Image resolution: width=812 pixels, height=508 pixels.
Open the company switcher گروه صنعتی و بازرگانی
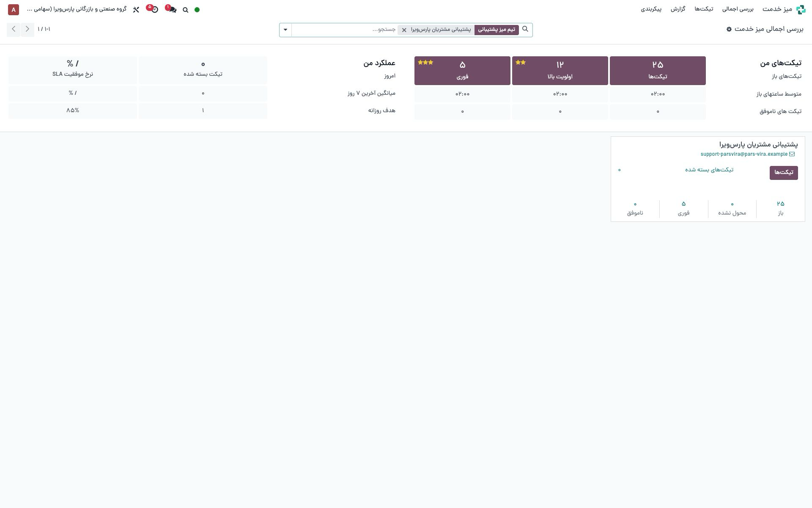coord(77,9)
